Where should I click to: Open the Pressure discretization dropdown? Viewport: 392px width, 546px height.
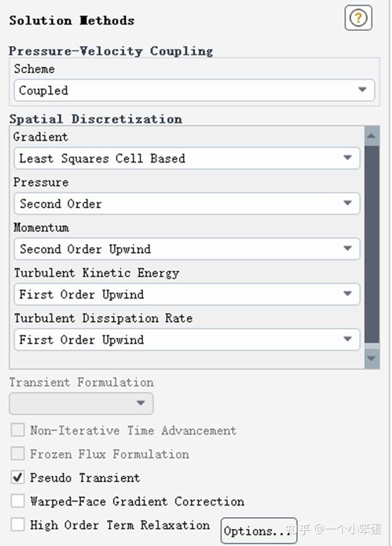pos(348,204)
